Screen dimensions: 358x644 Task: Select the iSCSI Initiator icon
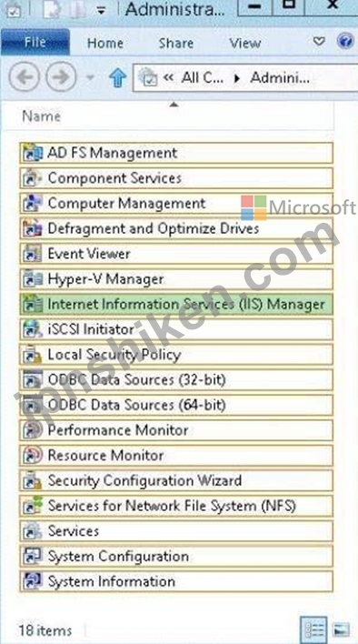pos(32,329)
